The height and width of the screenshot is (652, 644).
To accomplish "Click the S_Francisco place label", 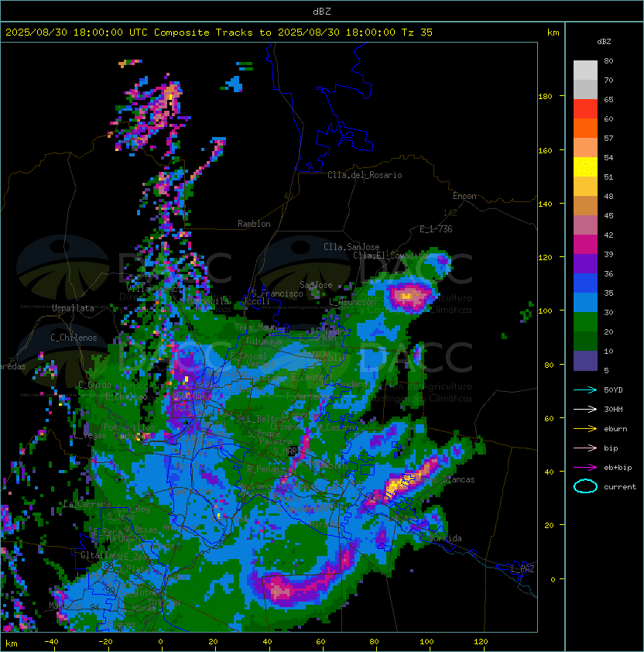I will click(x=277, y=293).
